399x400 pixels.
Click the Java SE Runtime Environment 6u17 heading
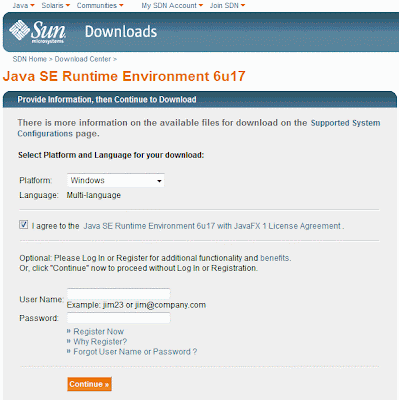coord(124,76)
